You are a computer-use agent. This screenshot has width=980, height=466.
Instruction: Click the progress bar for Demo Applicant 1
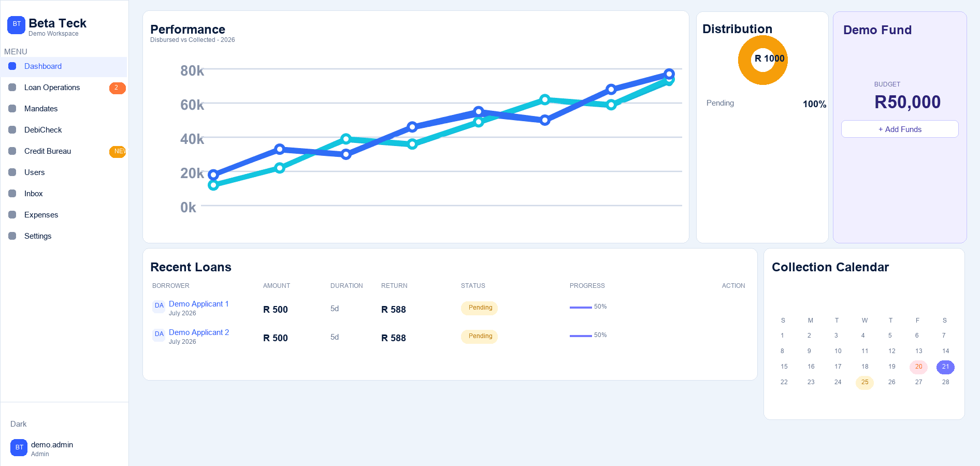[581, 307]
